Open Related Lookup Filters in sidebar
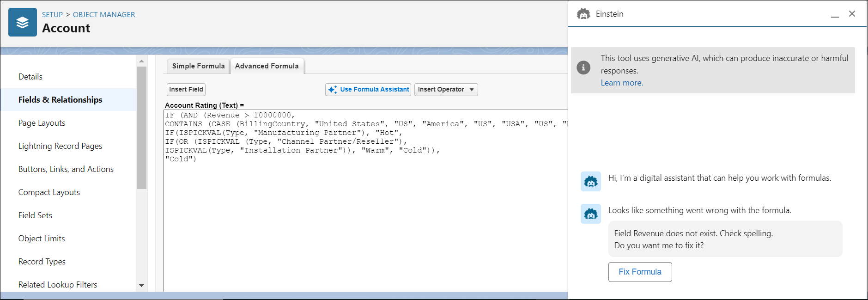The height and width of the screenshot is (300, 868). (58, 285)
